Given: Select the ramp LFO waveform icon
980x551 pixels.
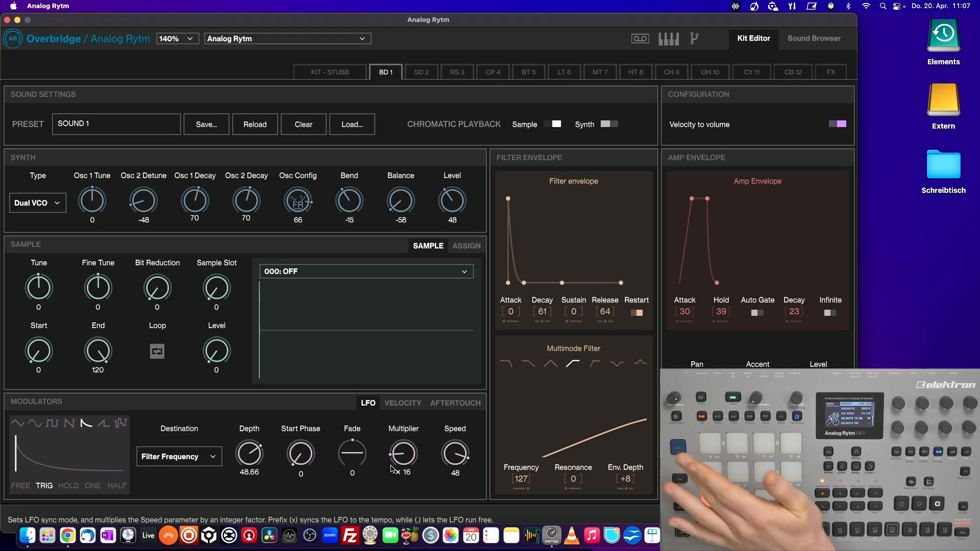Looking at the screenshot, I should pyautogui.click(x=104, y=423).
